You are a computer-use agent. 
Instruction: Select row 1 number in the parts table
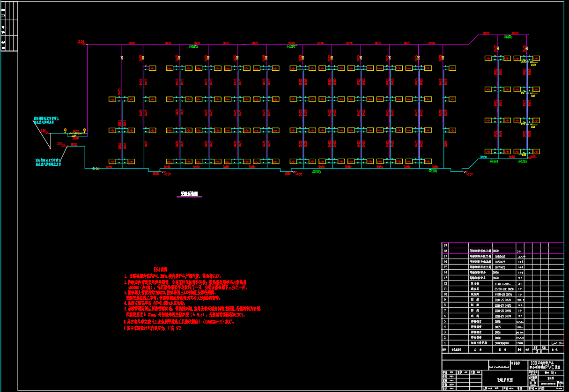446,343
